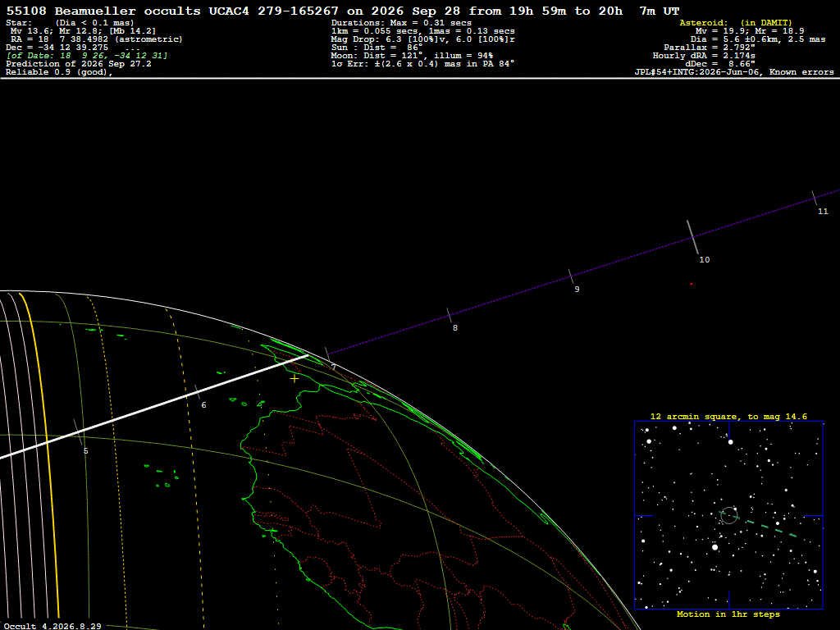Click the small red dot near marker 10

pyautogui.click(x=692, y=284)
